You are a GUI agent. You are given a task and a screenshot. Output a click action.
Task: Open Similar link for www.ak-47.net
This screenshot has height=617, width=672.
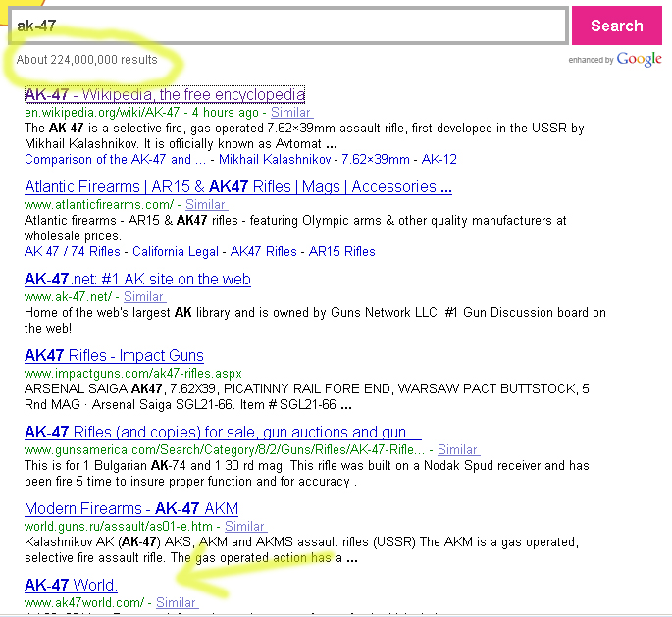pyautogui.click(x=144, y=296)
